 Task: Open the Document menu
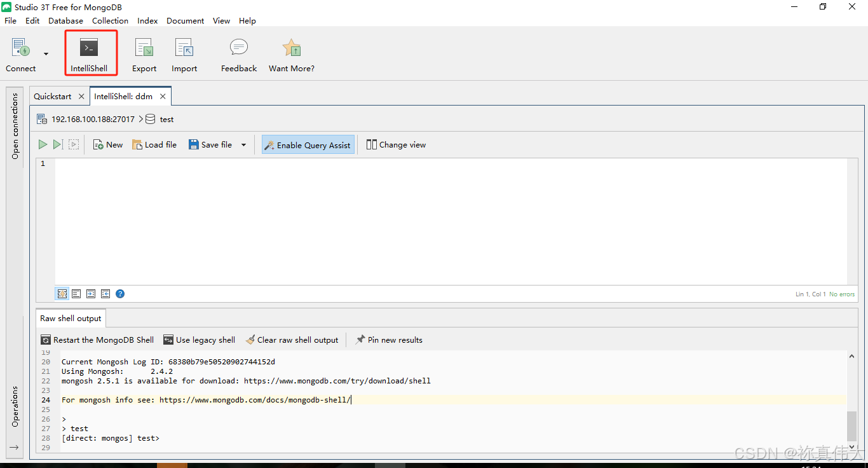(x=185, y=20)
